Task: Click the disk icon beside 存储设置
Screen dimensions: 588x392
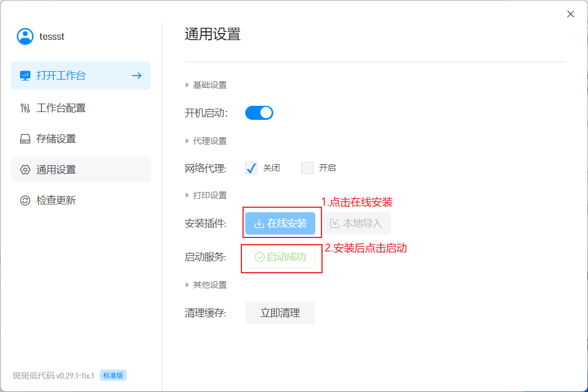Action: coord(25,139)
